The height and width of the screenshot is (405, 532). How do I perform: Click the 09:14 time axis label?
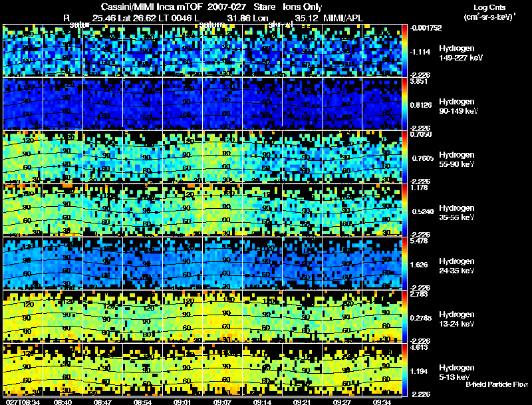pyautogui.click(x=262, y=402)
